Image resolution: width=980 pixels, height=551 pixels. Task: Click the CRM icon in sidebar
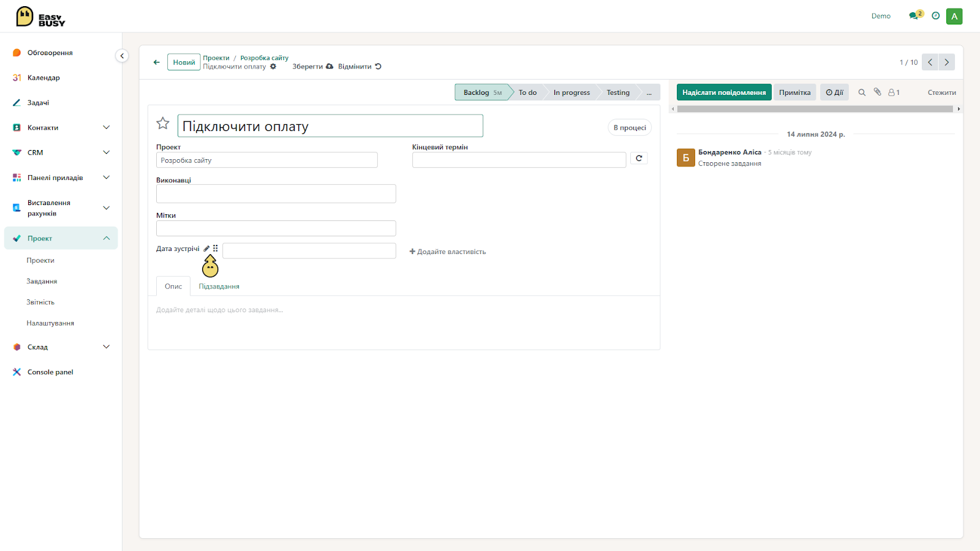17,152
